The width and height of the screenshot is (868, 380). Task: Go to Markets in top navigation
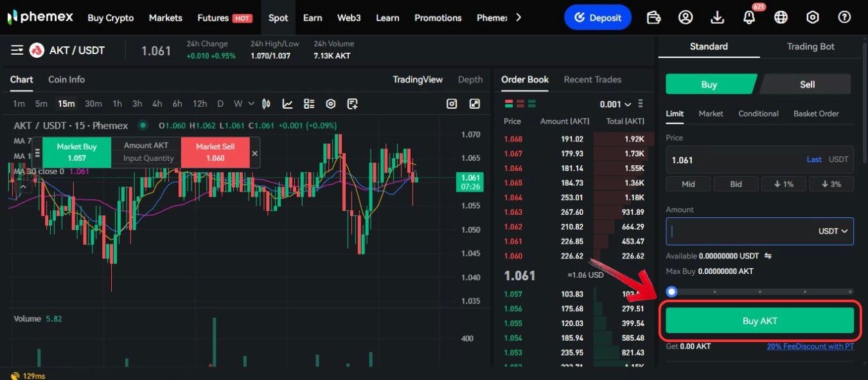(x=165, y=17)
